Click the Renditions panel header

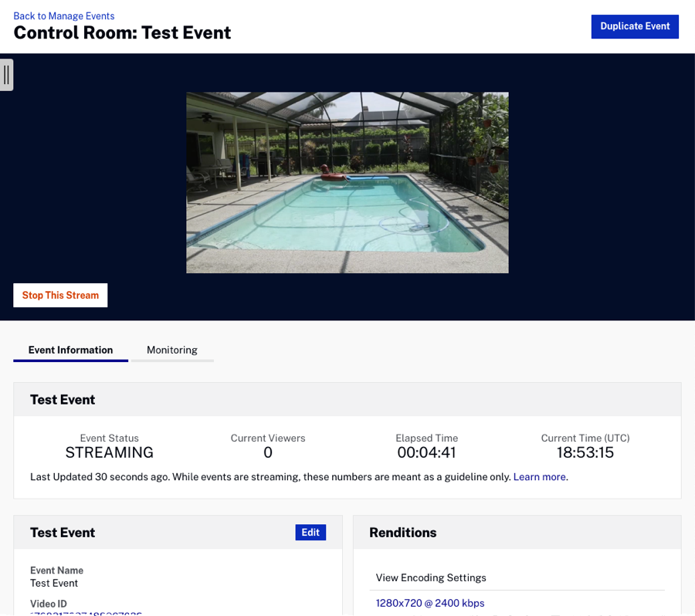click(403, 533)
